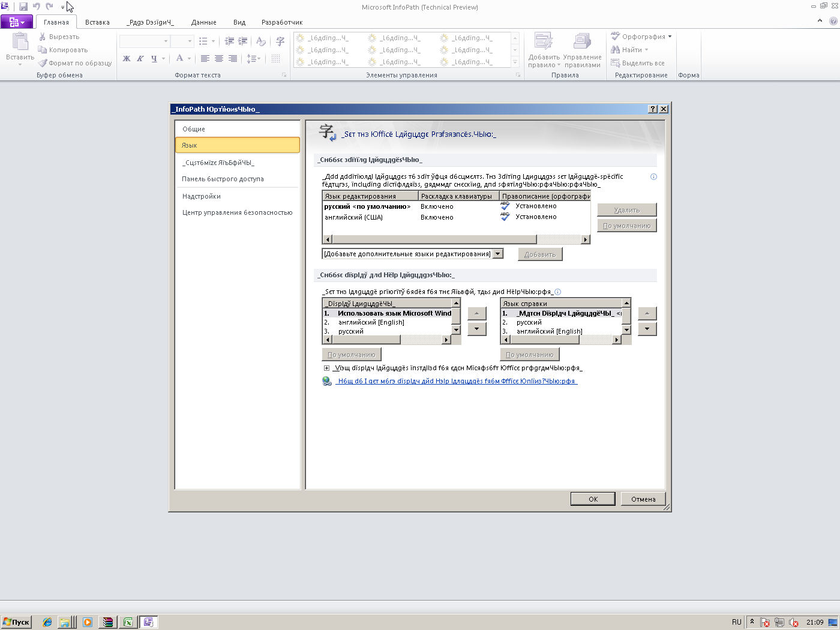Select the английский (США) editing language row
The image size is (840, 630).
[456, 217]
